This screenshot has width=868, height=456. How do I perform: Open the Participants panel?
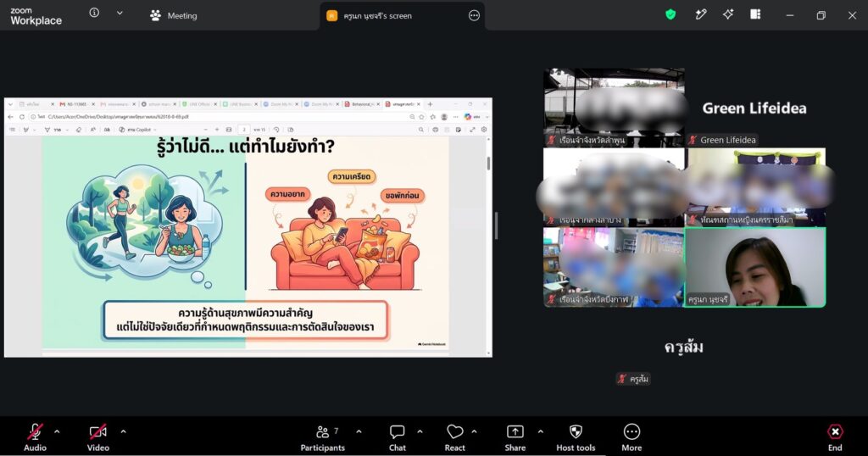[323, 437]
